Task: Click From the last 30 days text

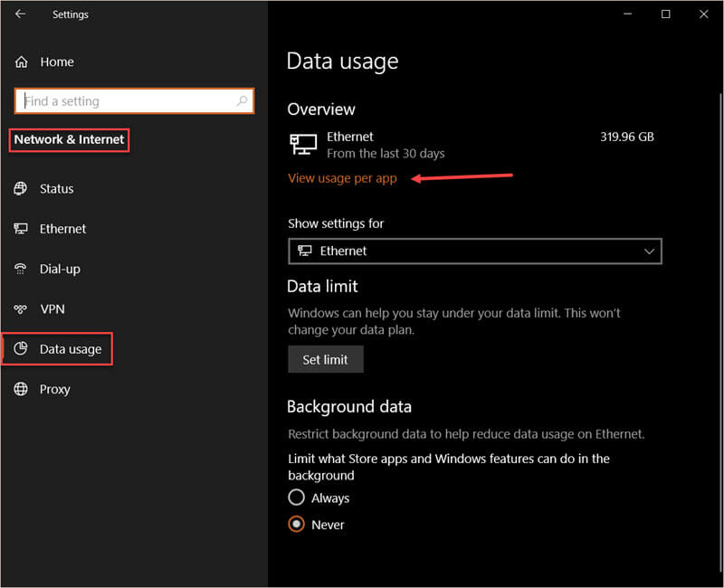Action: (386, 154)
